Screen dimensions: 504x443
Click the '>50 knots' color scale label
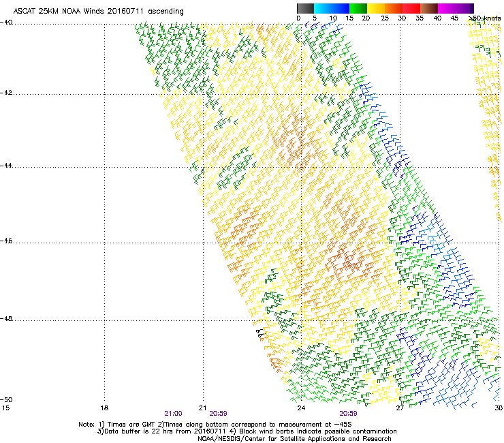tap(484, 18)
